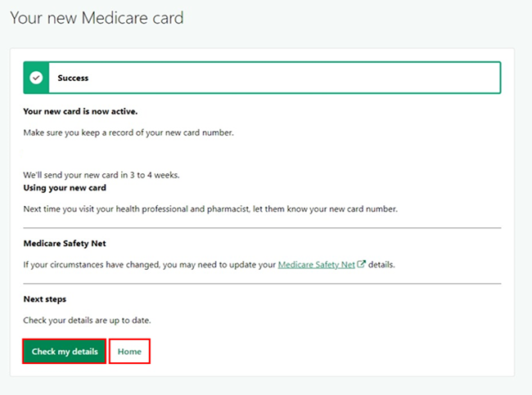
Task: Click the divider line above Next steps heading
Action: [x=262, y=284]
